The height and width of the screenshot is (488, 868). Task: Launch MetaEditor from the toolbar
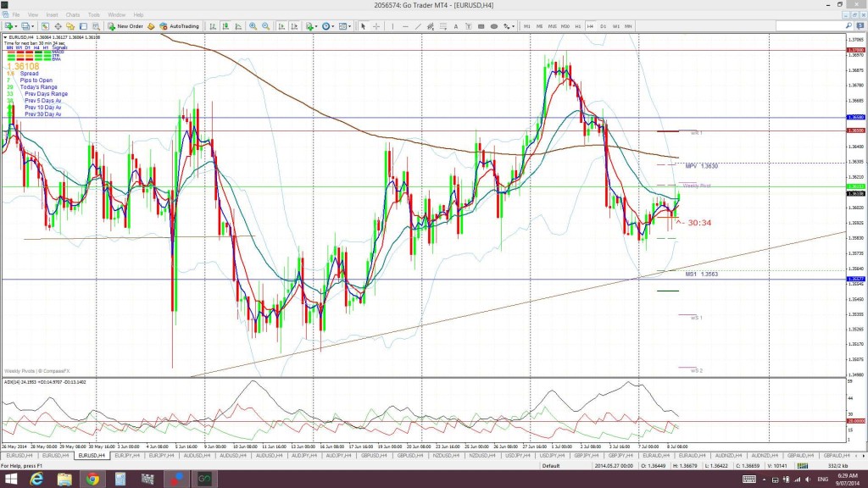151,26
